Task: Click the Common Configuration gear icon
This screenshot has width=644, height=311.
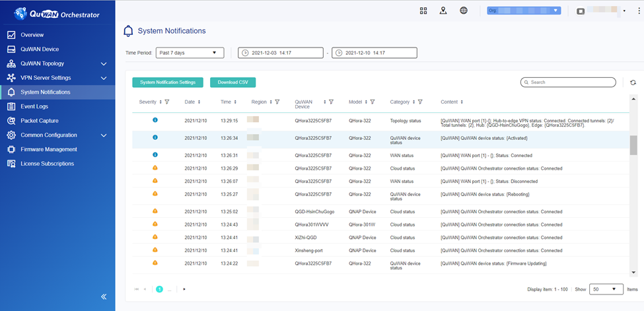Action: tap(11, 135)
